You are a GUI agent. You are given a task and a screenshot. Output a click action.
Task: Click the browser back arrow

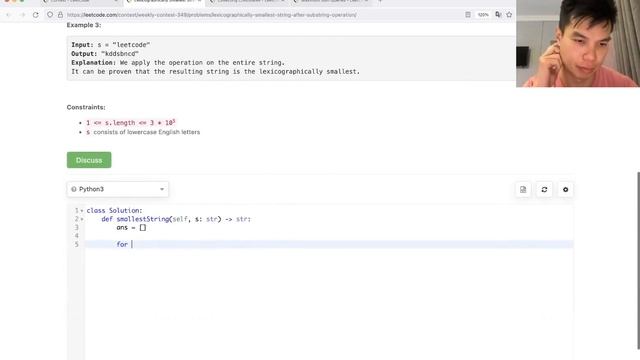[9, 15]
